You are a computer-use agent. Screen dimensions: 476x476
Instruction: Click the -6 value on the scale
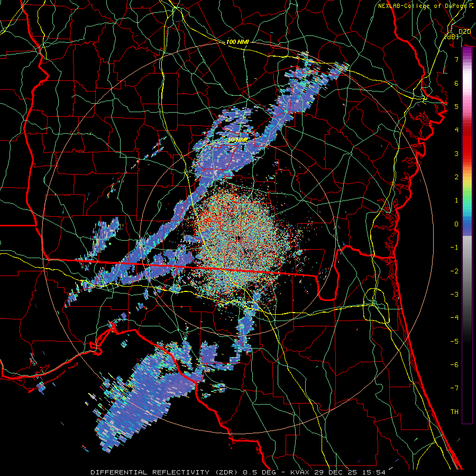point(454,365)
